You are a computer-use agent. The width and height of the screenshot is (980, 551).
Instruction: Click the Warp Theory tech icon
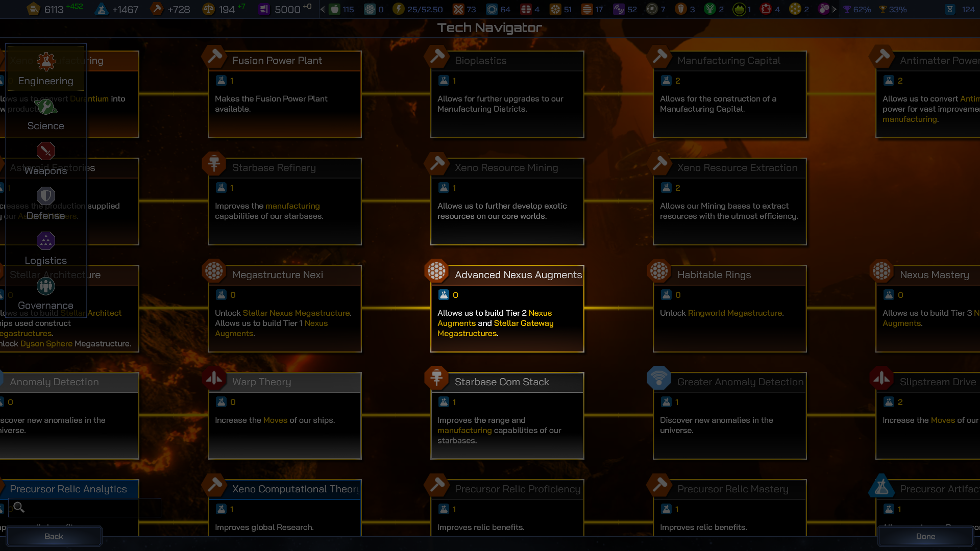214,378
